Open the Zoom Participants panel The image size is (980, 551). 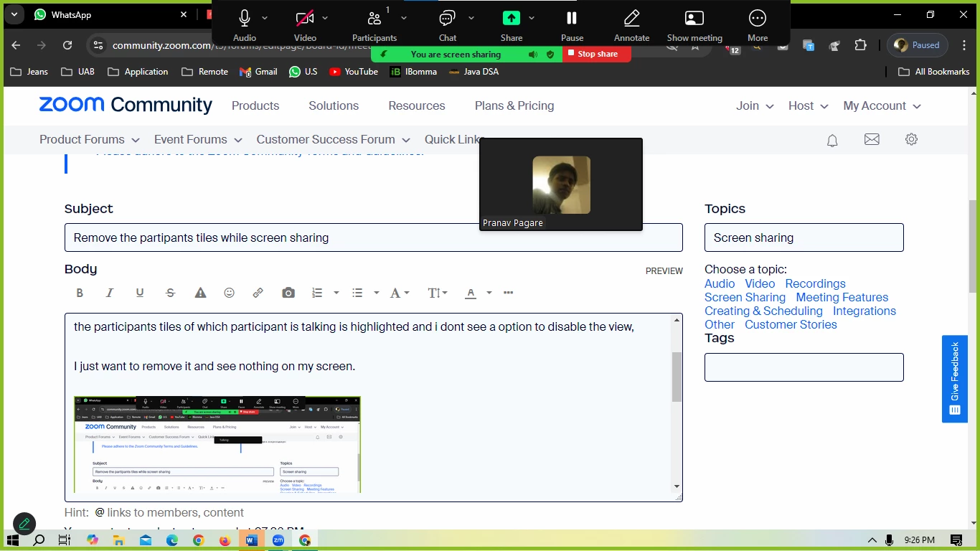(x=374, y=24)
